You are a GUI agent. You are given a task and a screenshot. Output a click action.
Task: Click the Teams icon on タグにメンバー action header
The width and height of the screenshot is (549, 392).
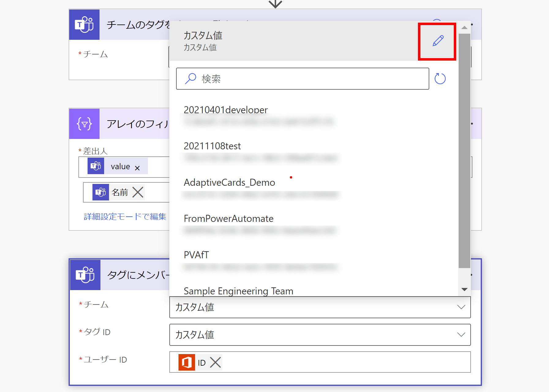click(85, 274)
